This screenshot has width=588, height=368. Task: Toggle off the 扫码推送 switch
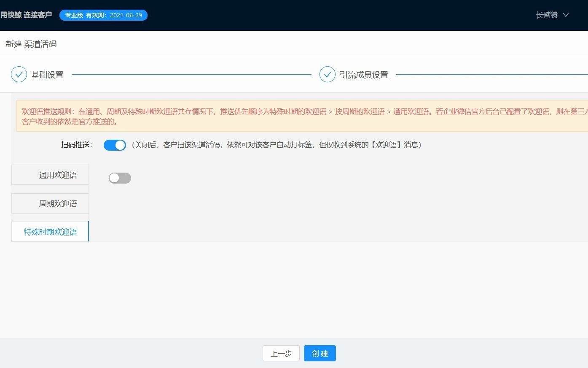tap(115, 145)
